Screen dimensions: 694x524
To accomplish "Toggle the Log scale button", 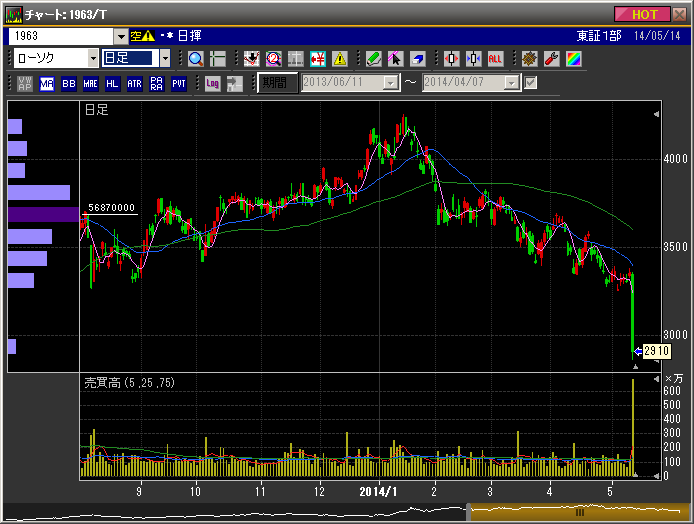I will 212,83.
